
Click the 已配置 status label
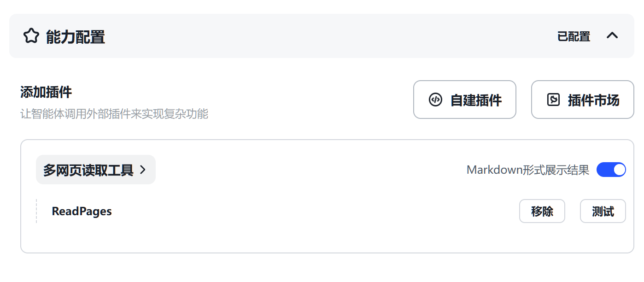(x=574, y=36)
